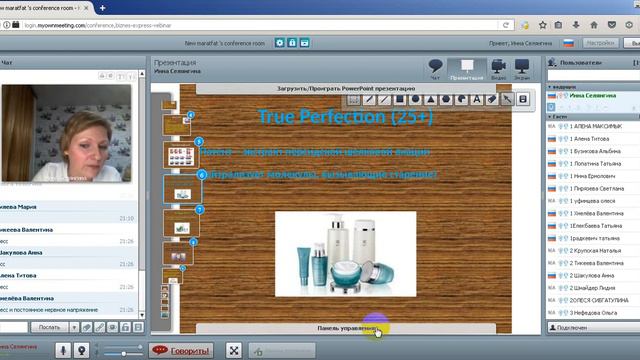The height and width of the screenshot is (360, 640).
Task: Send chat message with Послать button
Action: point(49,327)
